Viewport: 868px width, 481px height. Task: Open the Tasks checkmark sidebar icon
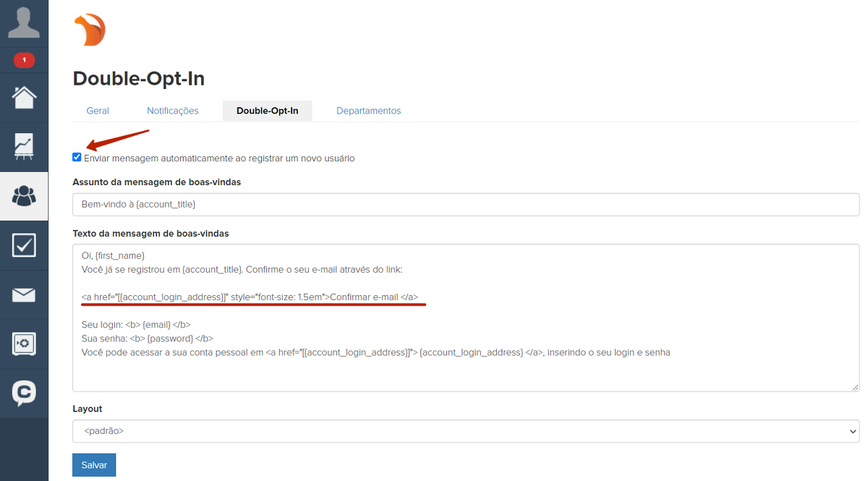(24, 245)
